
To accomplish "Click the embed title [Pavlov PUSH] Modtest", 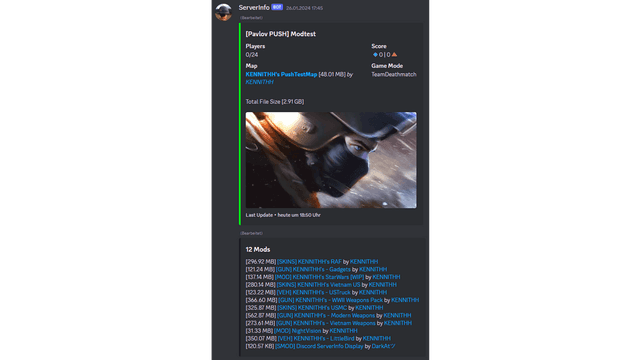I will click(x=280, y=34).
